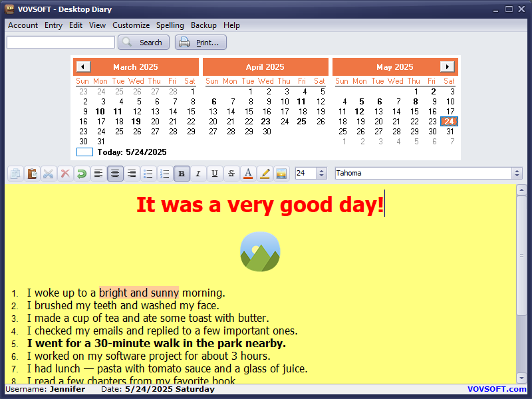Click the line about checking emails

point(162,331)
